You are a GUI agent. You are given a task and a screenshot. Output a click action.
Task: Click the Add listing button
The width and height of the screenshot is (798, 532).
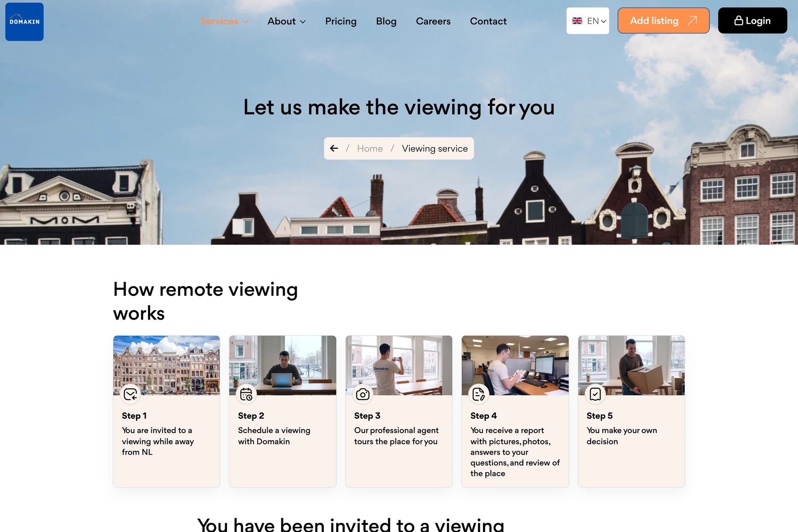(x=663, y=20)
